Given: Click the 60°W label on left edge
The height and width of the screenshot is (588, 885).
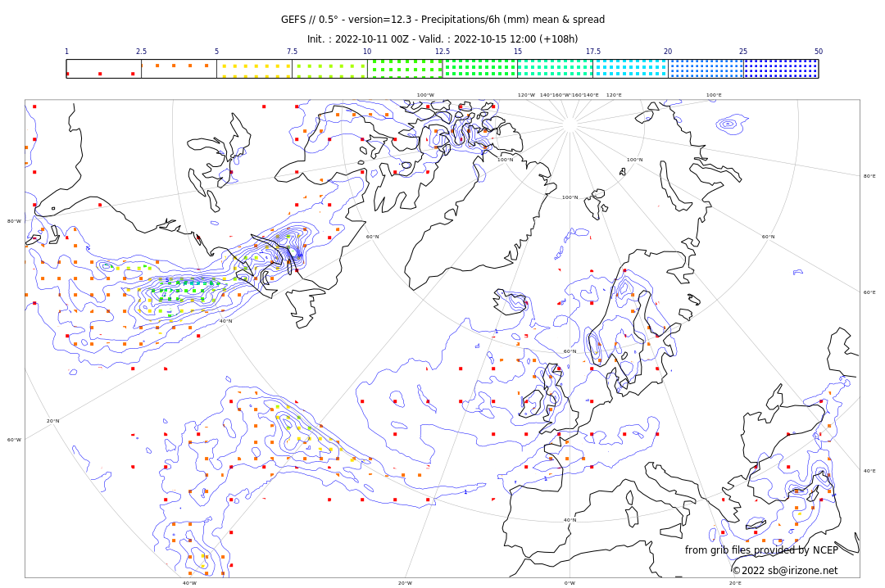Looking at the screenshot, I should coord(14,440).
